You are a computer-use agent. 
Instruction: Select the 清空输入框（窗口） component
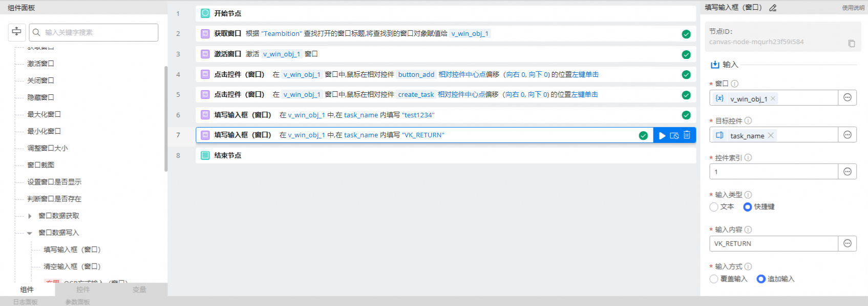[72, 267]
